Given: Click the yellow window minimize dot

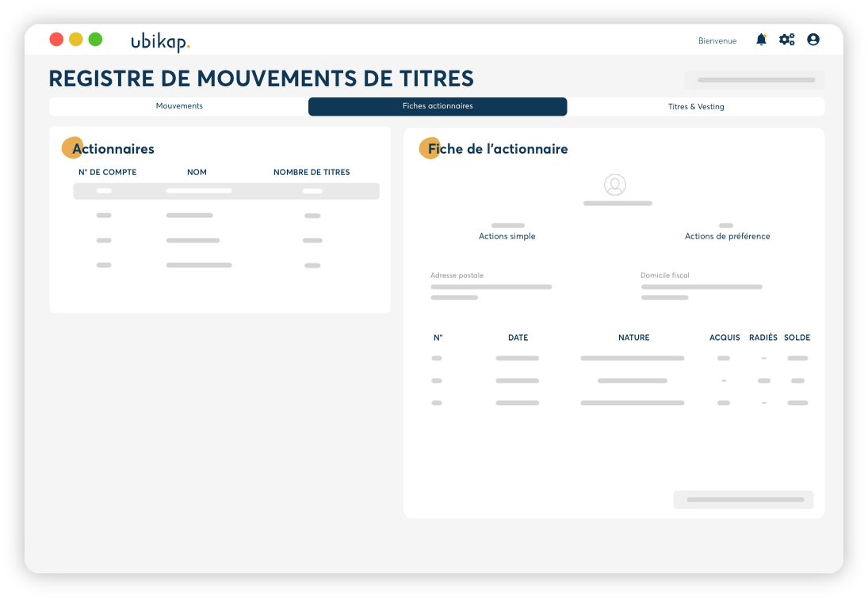Looking at the screenshot, I should (x=76, y=39).
